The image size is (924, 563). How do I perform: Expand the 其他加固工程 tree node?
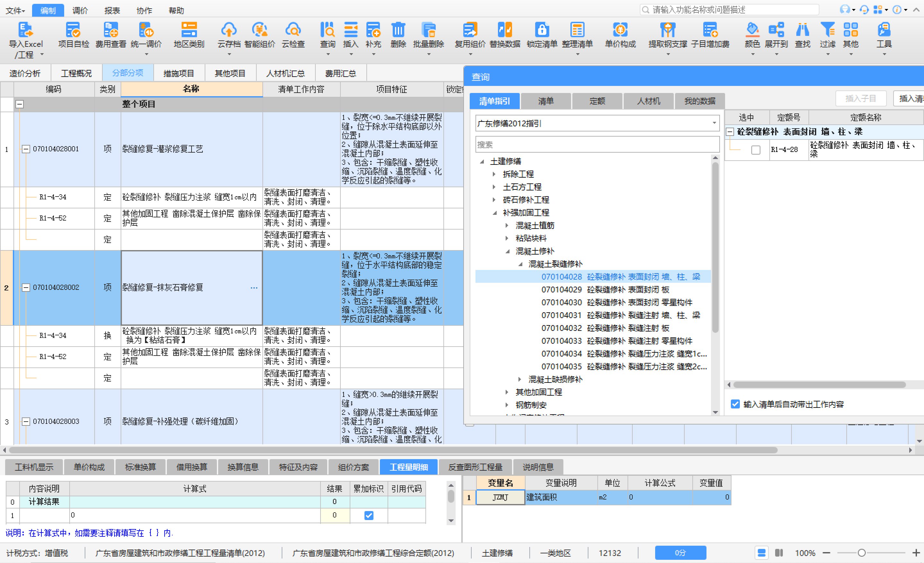(507, 392)
